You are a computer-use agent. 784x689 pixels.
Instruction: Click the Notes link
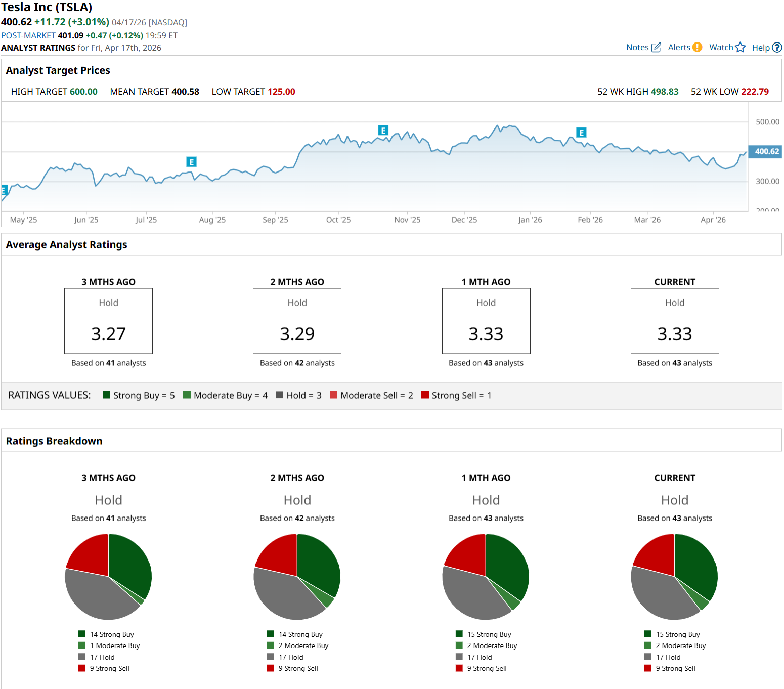[x=637, y=47]
